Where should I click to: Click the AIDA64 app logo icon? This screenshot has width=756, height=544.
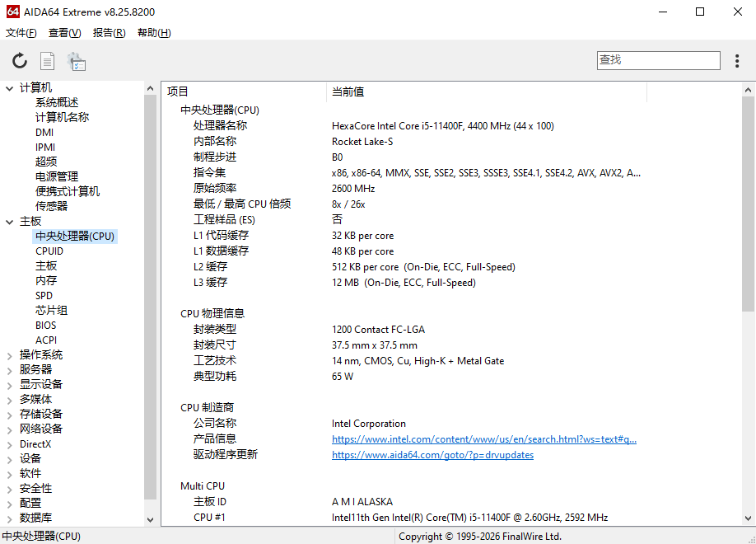pyautogui.click(x=13, y=12)
